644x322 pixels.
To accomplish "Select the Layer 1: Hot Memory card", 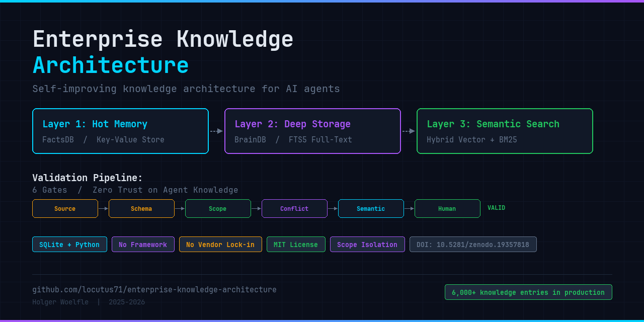I will coord(120,131).
